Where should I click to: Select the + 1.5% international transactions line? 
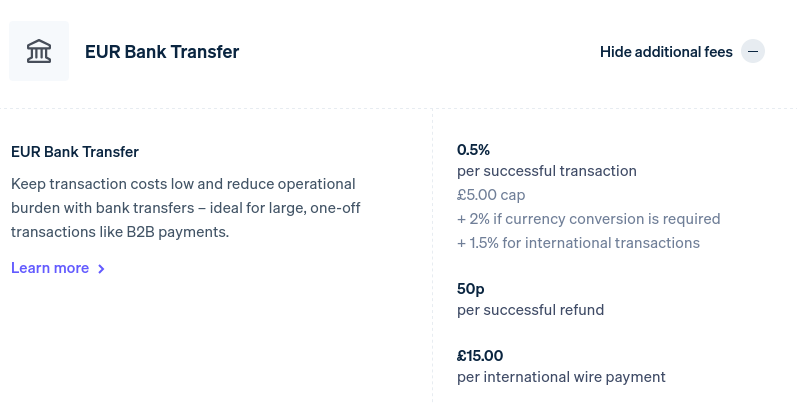pyautogui.click(x=578, y=243)
